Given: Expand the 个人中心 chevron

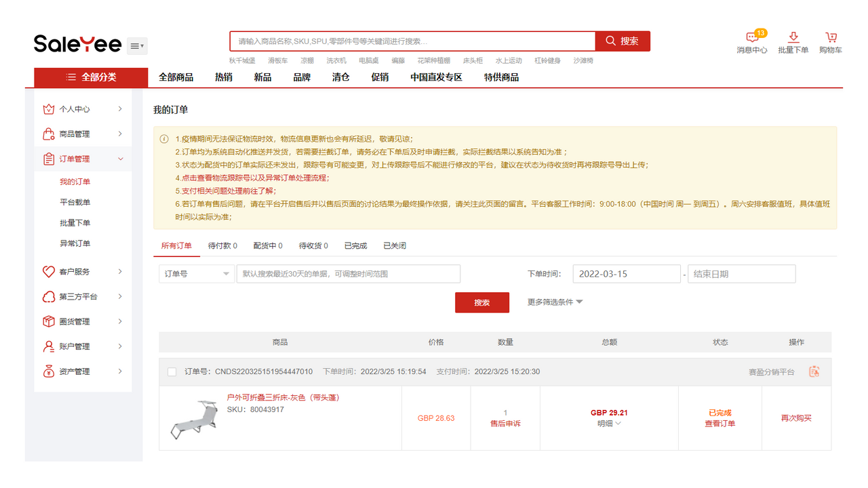Looking at the screenshot, I should point(120,109).
